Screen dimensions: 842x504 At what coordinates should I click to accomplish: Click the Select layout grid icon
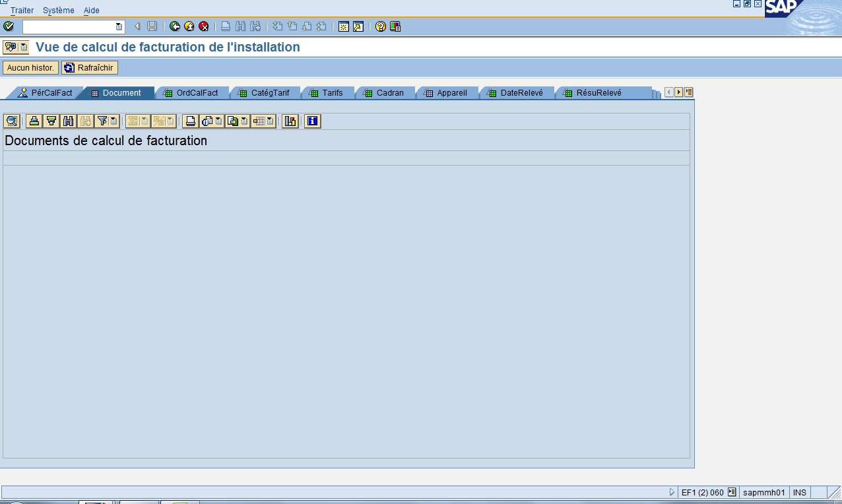(x=259, y=121)
